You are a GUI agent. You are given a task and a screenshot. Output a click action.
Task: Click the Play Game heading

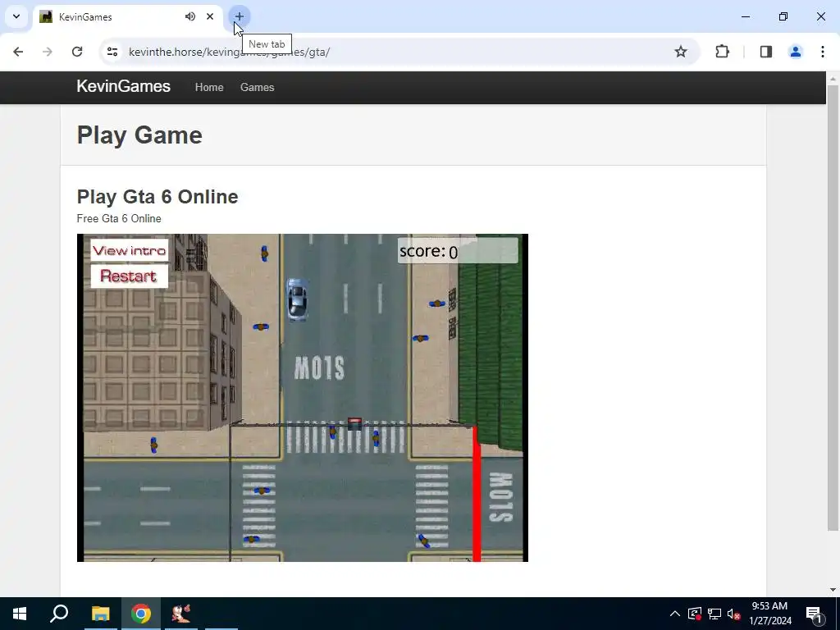click(139, 135)
